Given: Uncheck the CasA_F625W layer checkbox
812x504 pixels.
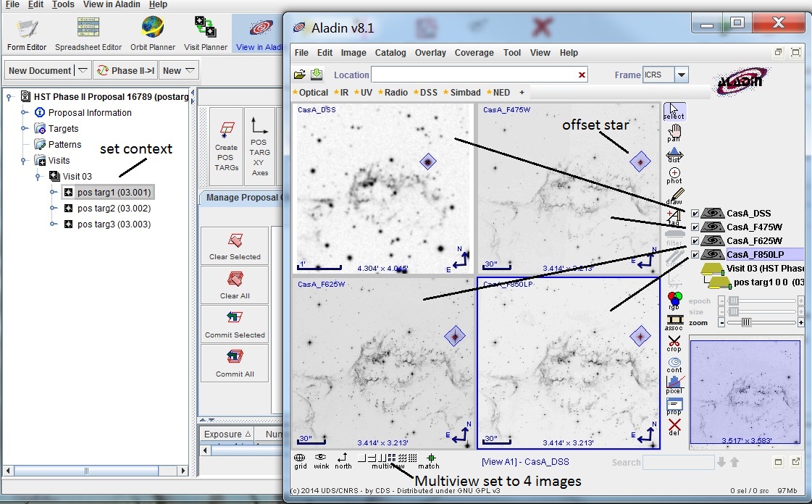Looking at the screenshot, I should 695,240.
